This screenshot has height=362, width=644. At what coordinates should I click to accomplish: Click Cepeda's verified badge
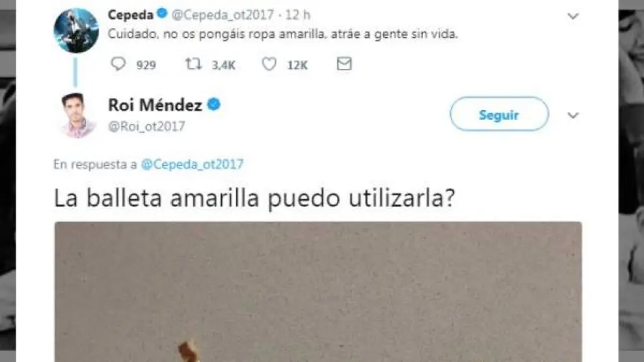point(163,14)
